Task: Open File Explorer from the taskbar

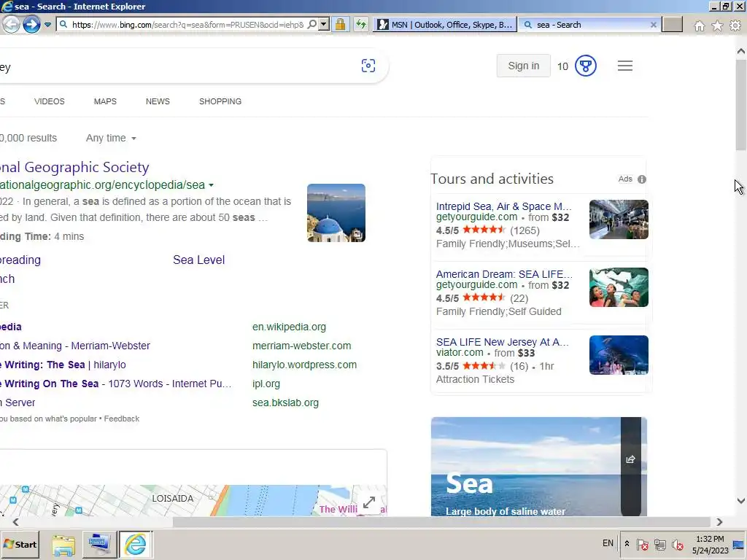Action: [63, 545]
